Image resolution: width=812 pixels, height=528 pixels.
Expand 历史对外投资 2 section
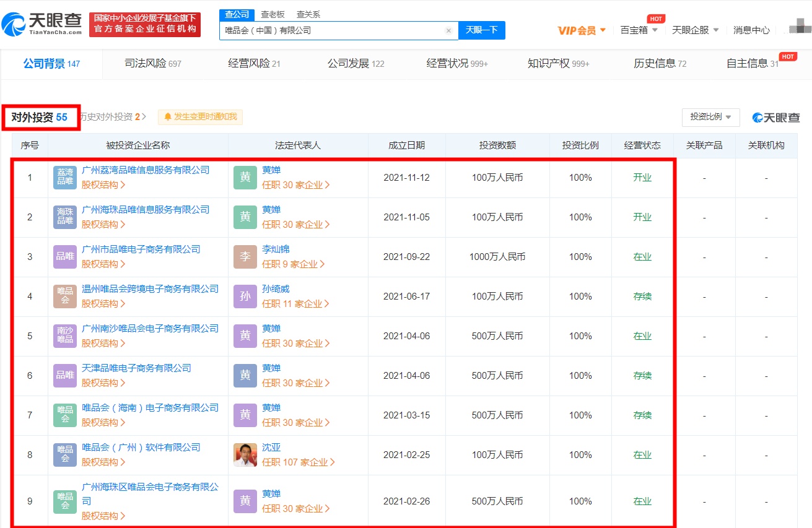coord(113,116)
